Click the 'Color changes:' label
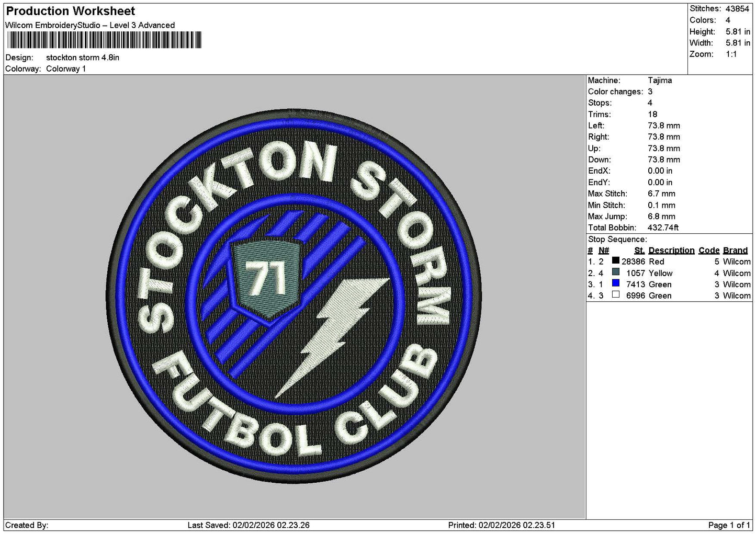 pyautogui.click(x=615, y=92)
